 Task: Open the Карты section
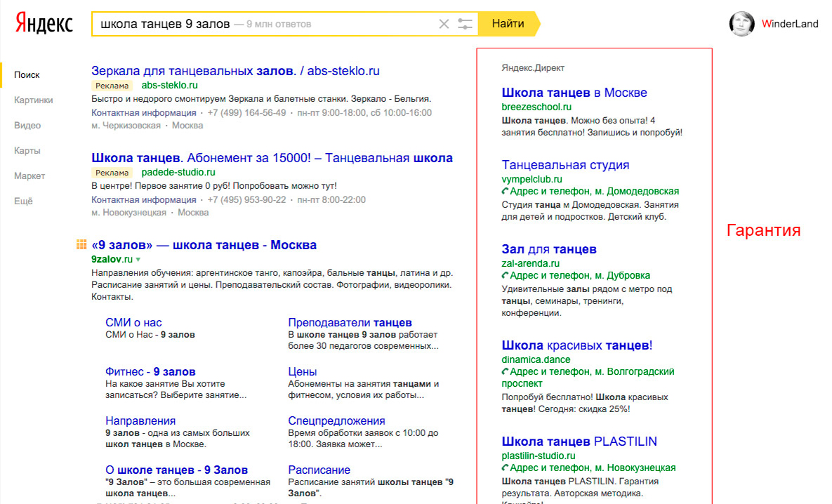coord(27,151)
